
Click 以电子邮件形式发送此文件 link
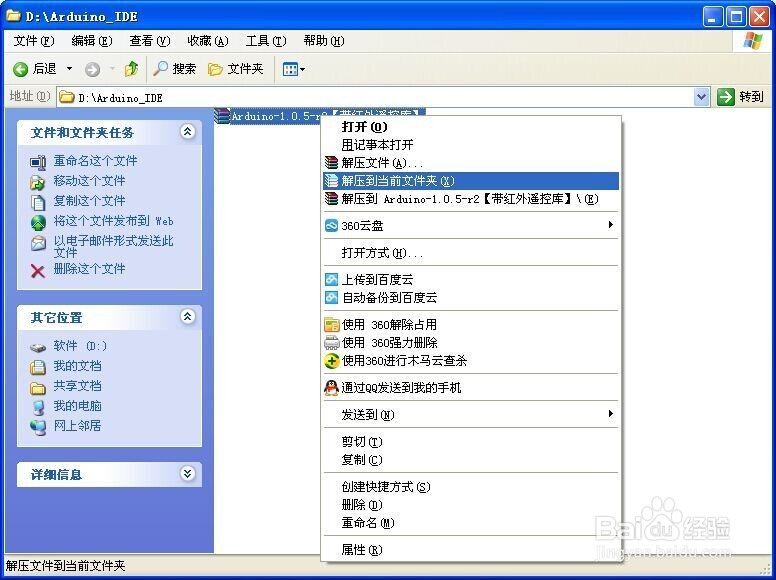[113, 246]
